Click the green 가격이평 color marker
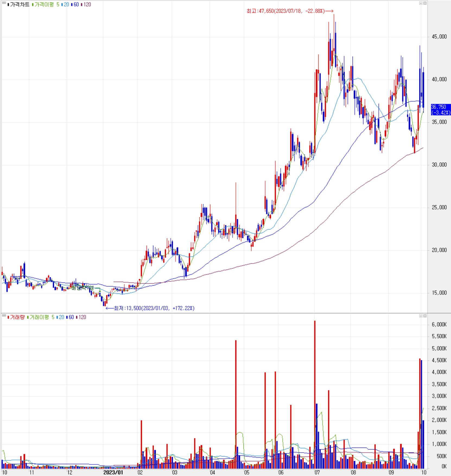 [x=33, y=5]
